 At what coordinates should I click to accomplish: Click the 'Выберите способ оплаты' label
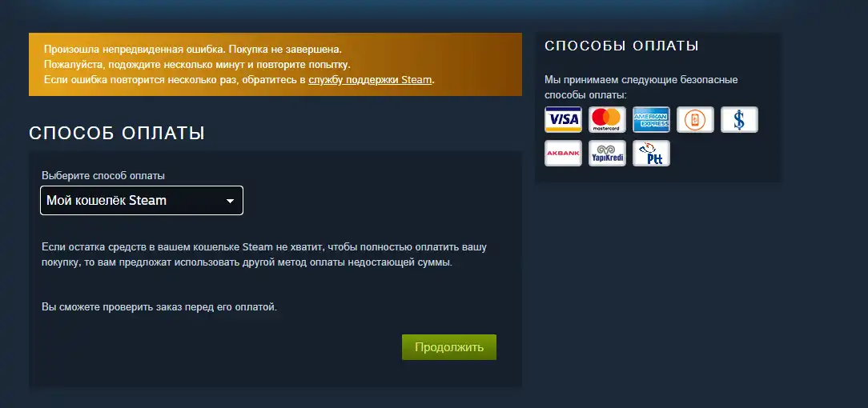point(103,176)
